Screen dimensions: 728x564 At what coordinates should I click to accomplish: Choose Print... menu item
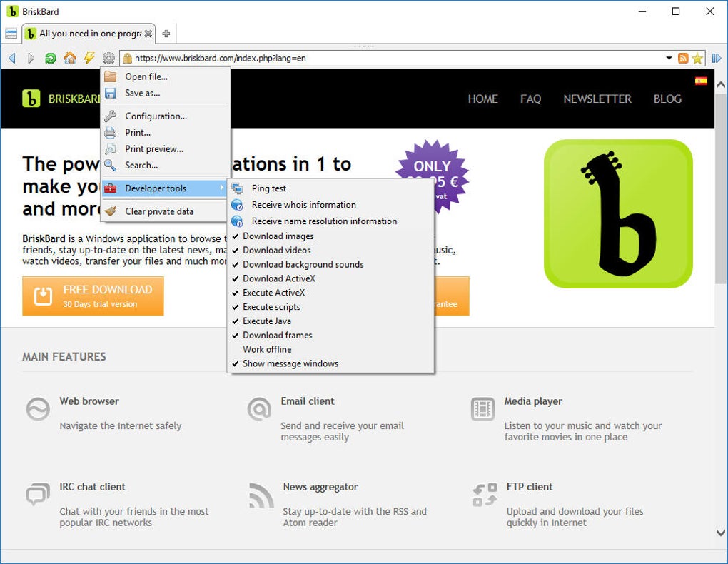click(166, 132)
